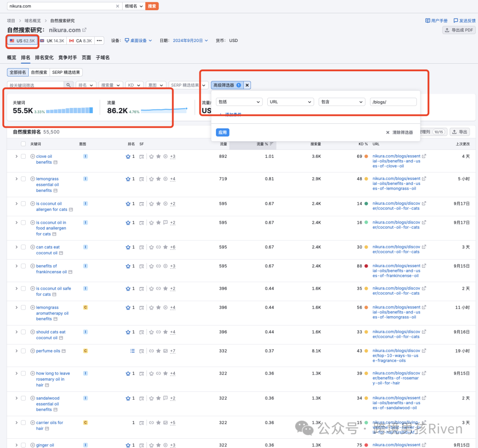Tick the checkbox for perfume oils
The image size is (478, 448).
coord(23,351)
